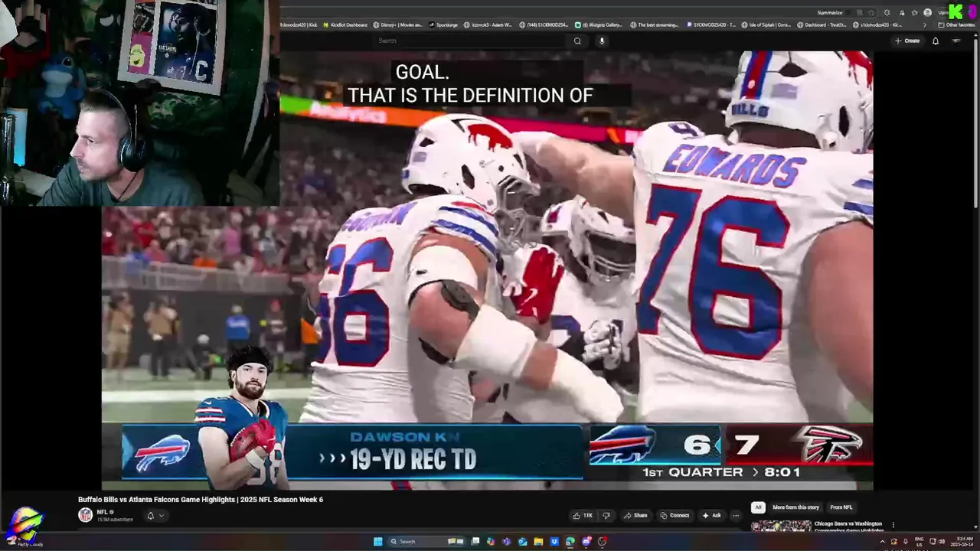Open Task View in taskbar

(x=475, y=541)
